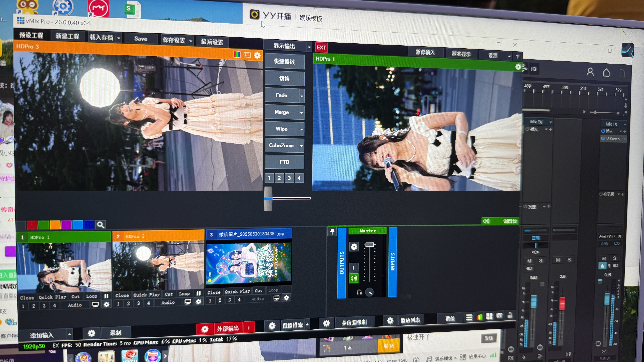Click the Master info i button
This screenshot has width=644, height=362.
353,268
